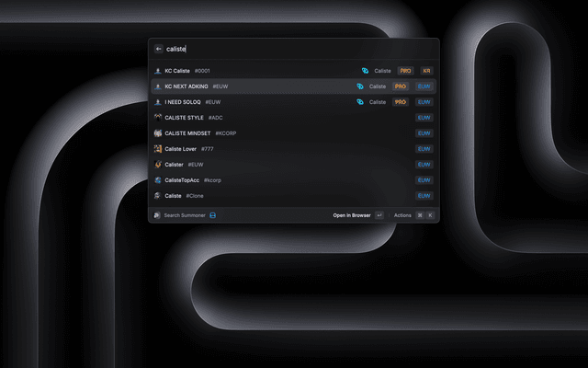Click the blue icon beside Search Summoner
Image resolution: width=588 pixels, height=368 pixels.
[212, 215]
